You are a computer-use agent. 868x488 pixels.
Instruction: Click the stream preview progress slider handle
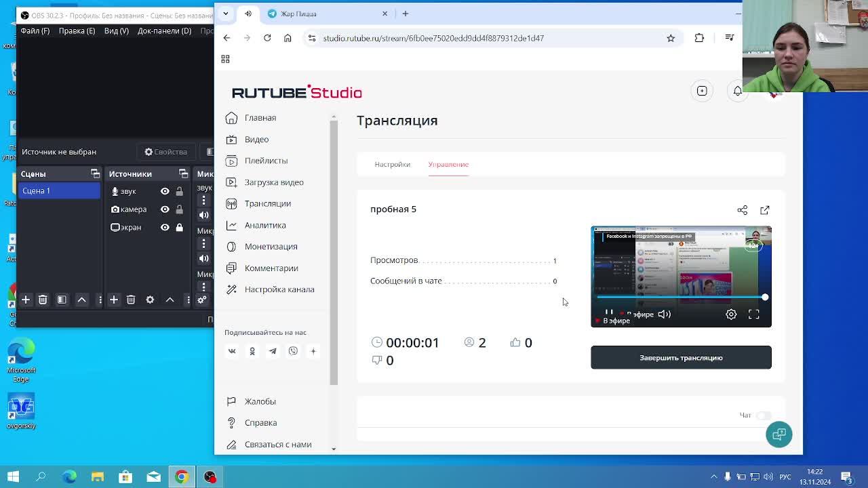765,298
